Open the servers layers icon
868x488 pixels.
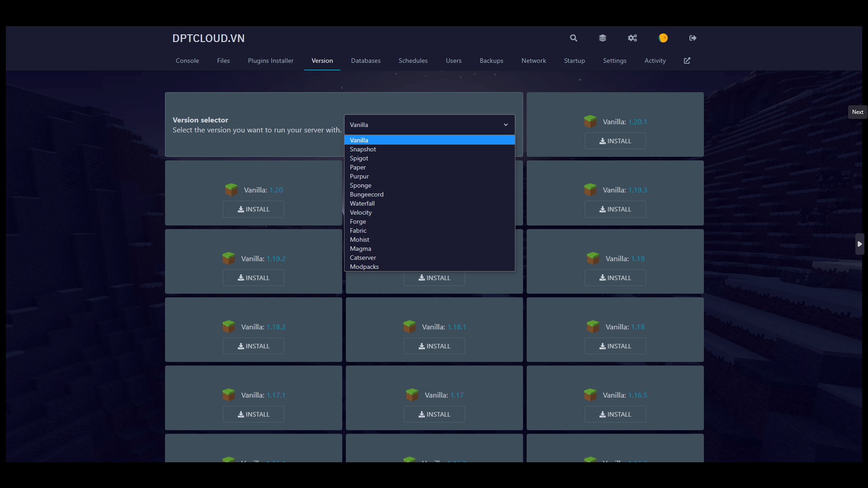[603, 38]
